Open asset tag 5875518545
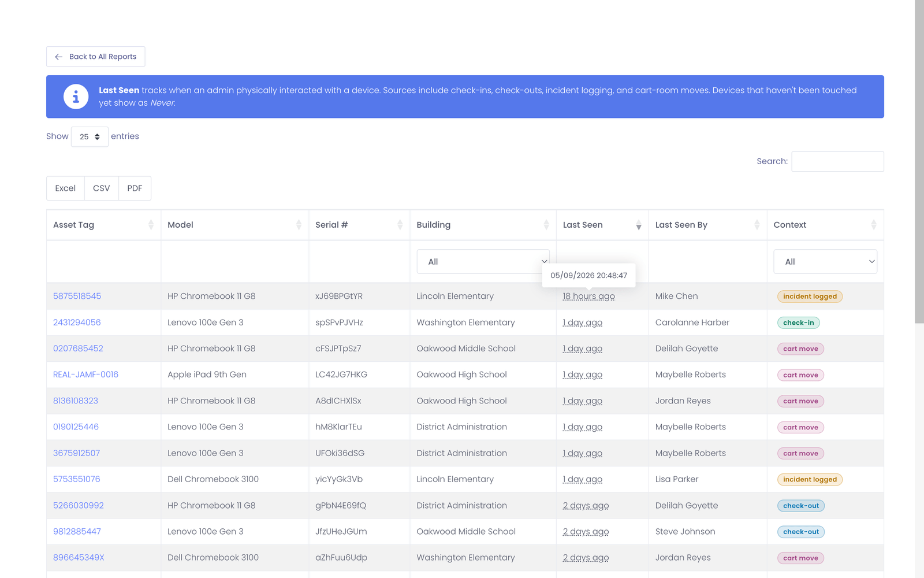The image size is (924, 578). click(77, 296)
